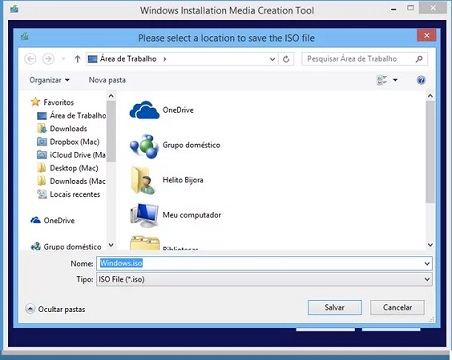
Task: Open Locais recentes in sidebar
Action: click(x=75, y=194)
